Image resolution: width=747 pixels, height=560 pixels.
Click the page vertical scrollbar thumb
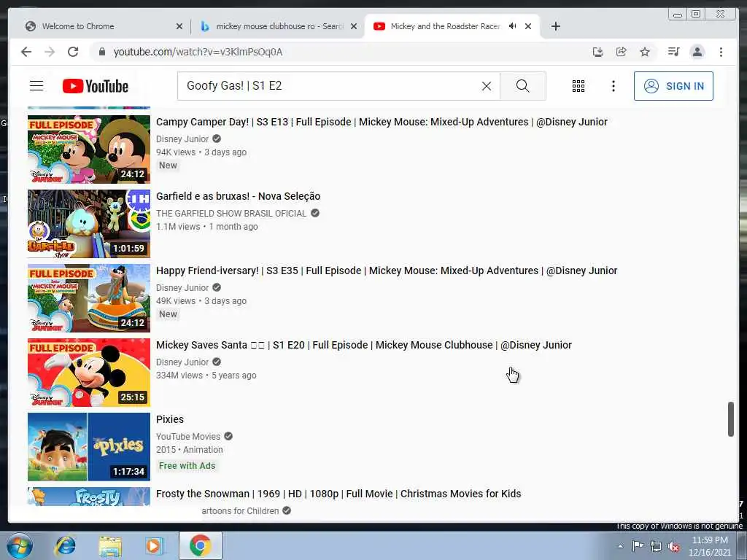(731, 419)
